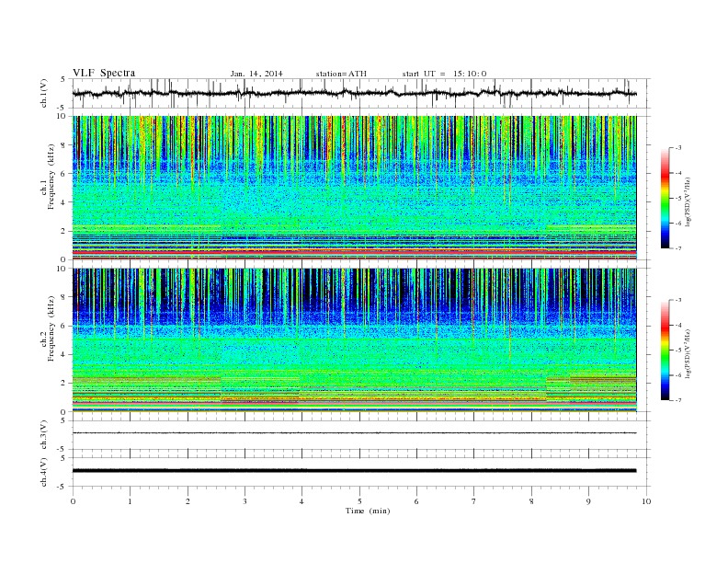Click the "-7" tick on ch.2 colorbar
The width and height of the screenshot is (728, 563).
(678, 400)
